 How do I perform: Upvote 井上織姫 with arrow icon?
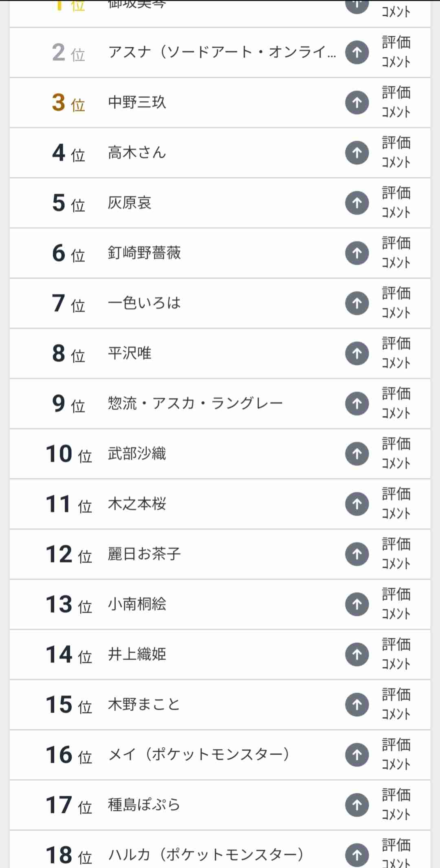pos(357,654)
